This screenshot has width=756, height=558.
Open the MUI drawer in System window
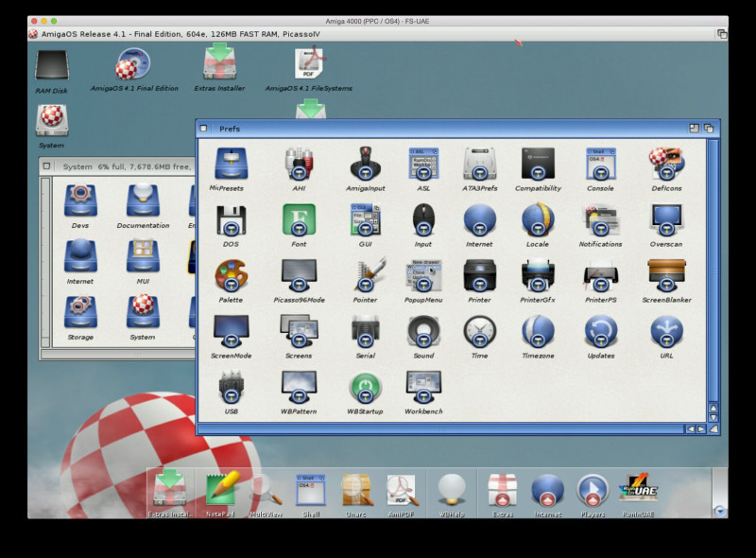point(143,256)
